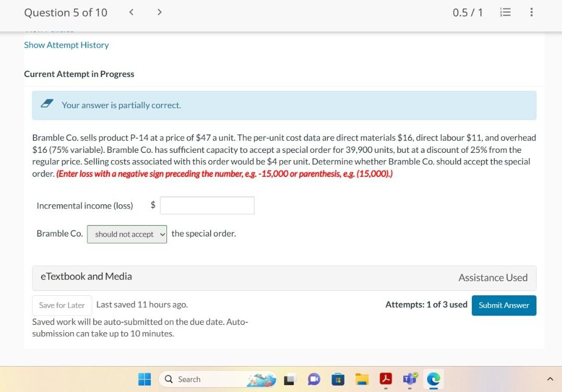This screenshot has height=392, width=562.
Task: Expand the eTextbook and Media section
Action: [86, 276]
